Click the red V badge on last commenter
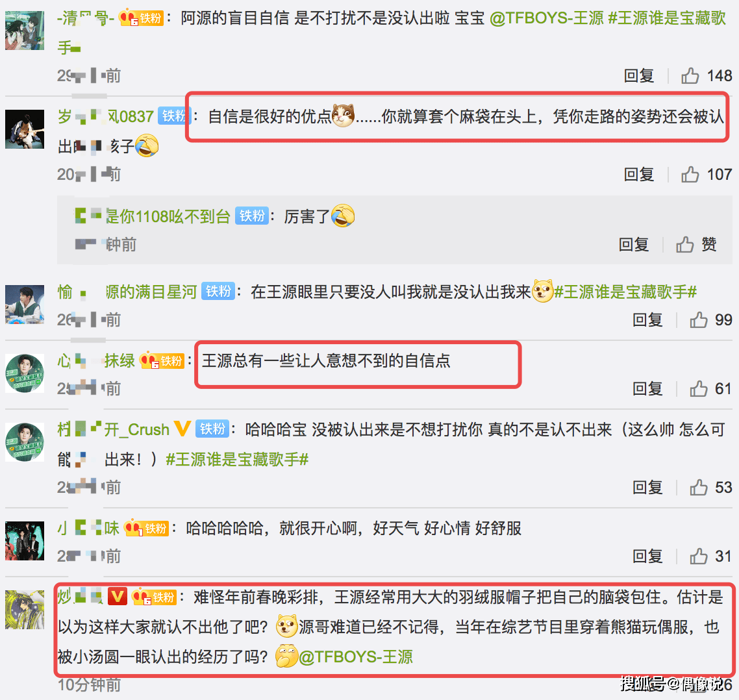The height and width of the screenshot is (700, 739). click(x=118, y=597)
